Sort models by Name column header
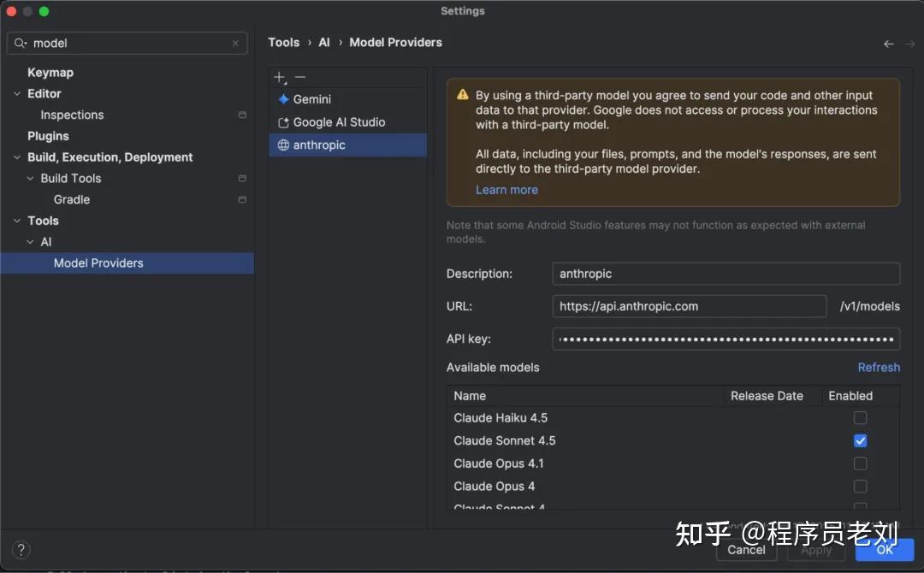The height and width of the screenshot is (573, 924). [470, 396]
